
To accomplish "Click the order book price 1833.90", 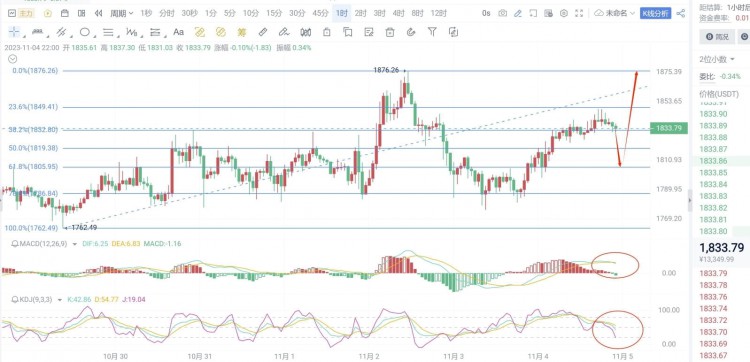I will [713, 114].
